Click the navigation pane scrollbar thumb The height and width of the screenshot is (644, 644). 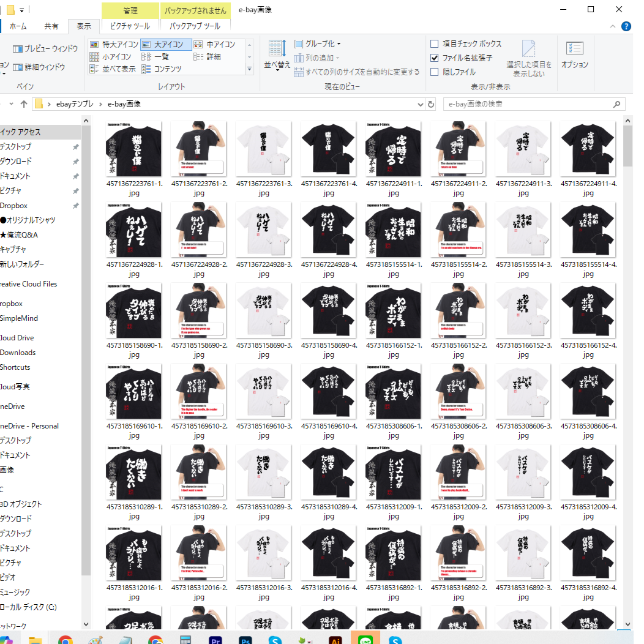86,350
